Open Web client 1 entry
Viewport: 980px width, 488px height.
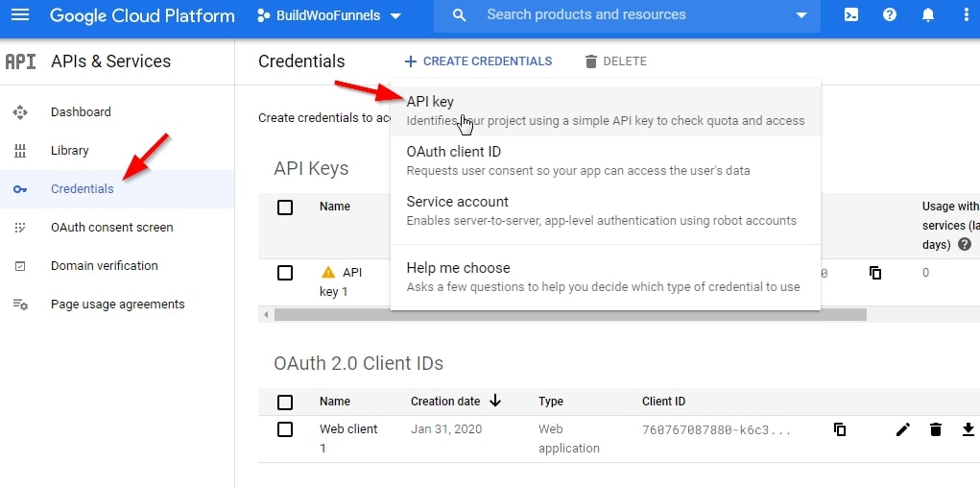tap(348, 439)
